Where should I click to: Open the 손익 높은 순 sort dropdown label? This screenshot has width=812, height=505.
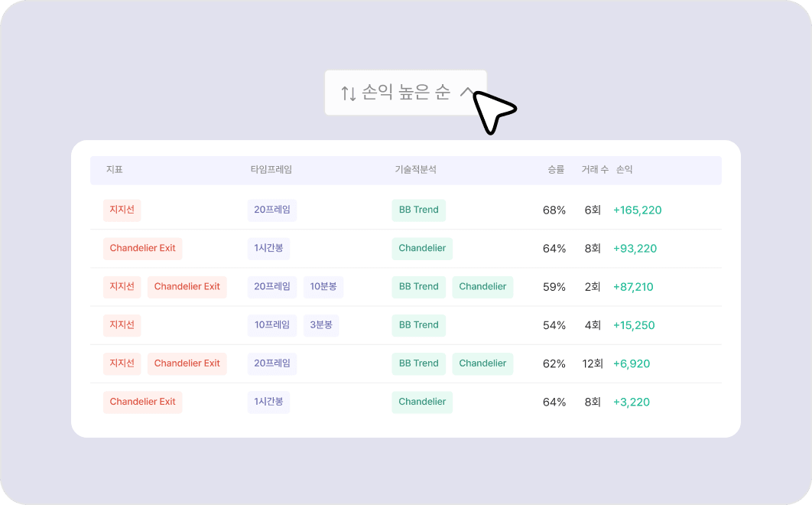[405, 93]
